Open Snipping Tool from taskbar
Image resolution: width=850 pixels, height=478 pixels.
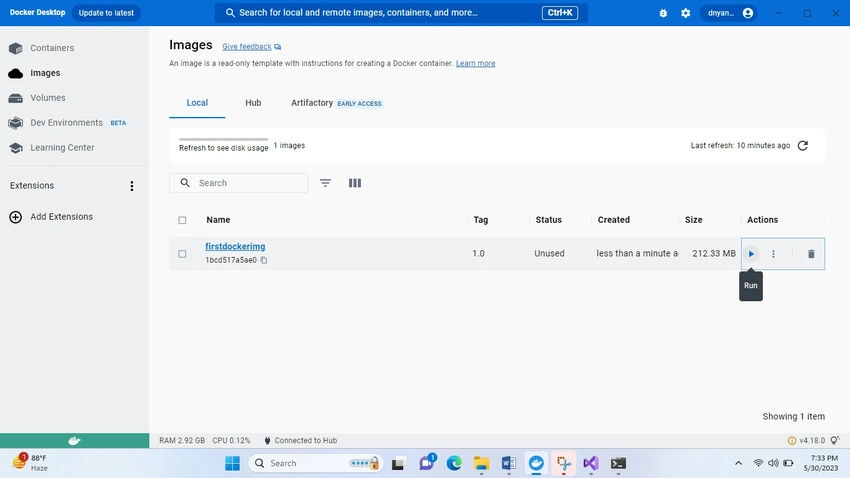[564, 463]
